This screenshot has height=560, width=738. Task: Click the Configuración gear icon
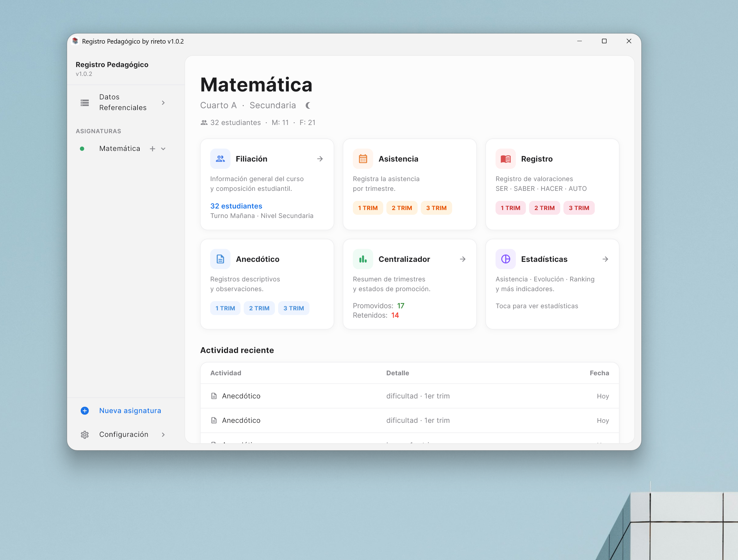coord(85,435)
